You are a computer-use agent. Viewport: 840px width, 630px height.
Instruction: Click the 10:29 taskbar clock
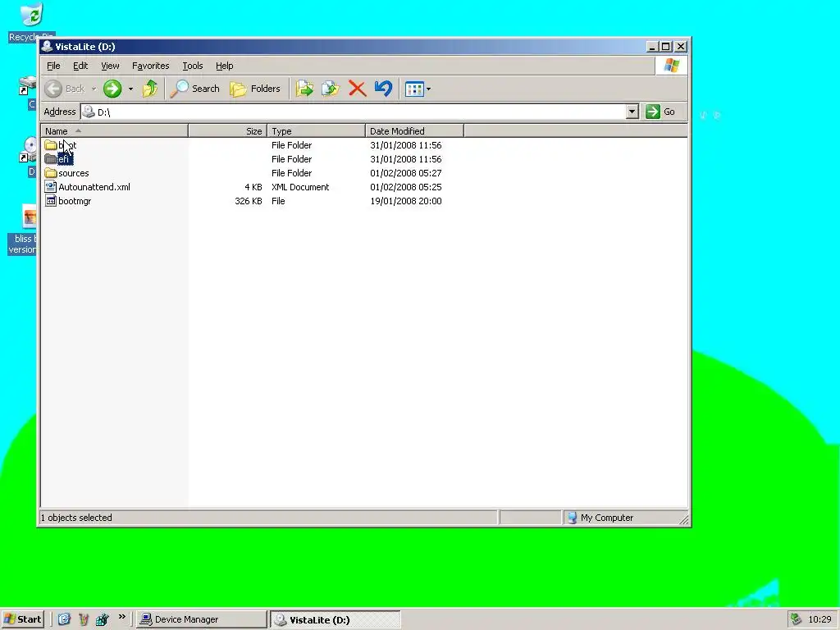pos(819,619)
